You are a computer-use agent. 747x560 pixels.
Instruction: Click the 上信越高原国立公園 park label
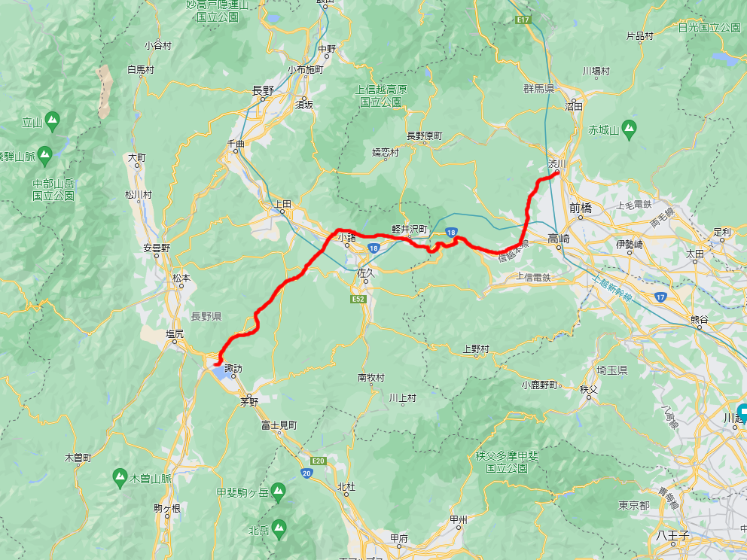[x=380, y=96]
